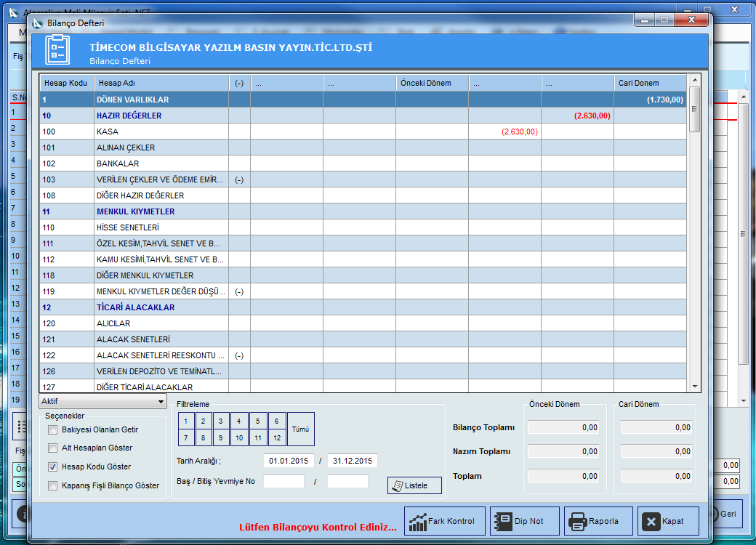Click Geri button in background window

pyautogui.click(x=728, y=514)
